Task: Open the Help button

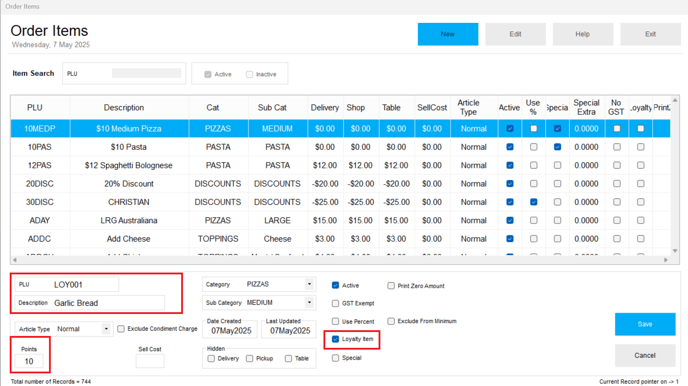Action: coord(583,34)
